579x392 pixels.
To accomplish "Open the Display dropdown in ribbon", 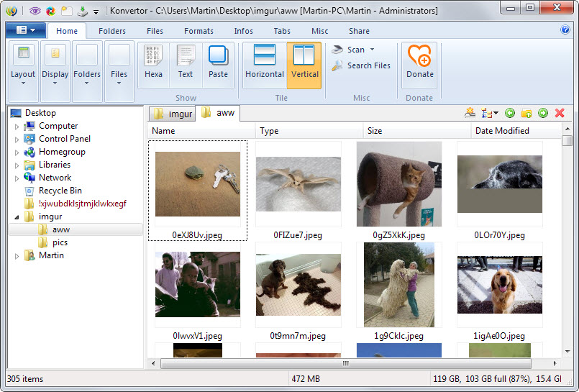I will [x=55, y=72].
